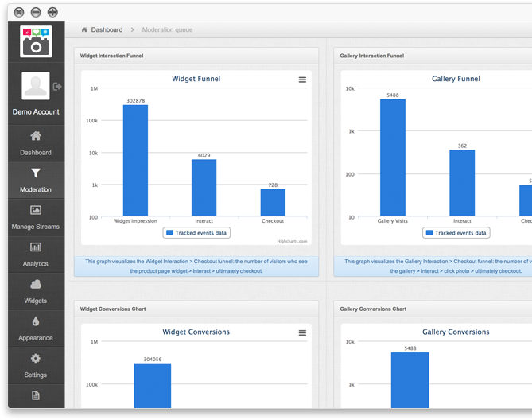Click the logout icon beside the avatar

(57, 87)
